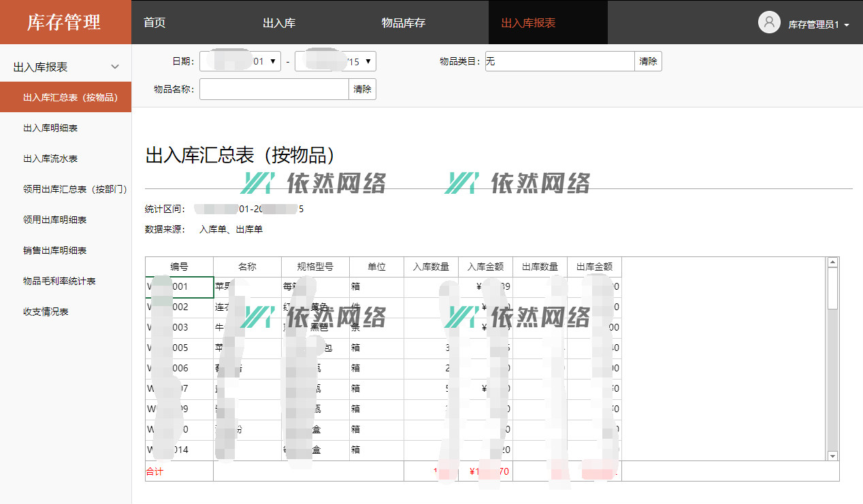Click the user avatar icon
Screen dimensions: 863x504
click(769, 22)
